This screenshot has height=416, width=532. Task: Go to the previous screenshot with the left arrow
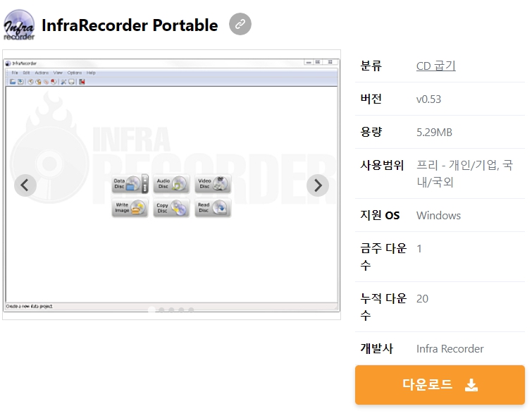(x=25, y=185)
